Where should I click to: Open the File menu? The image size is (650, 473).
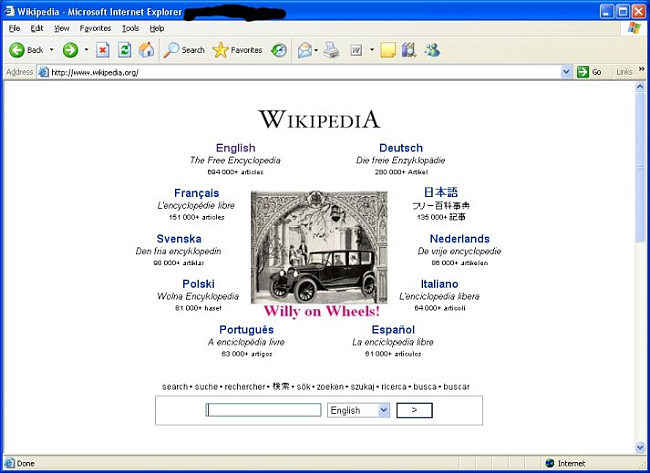click(15, 29)
